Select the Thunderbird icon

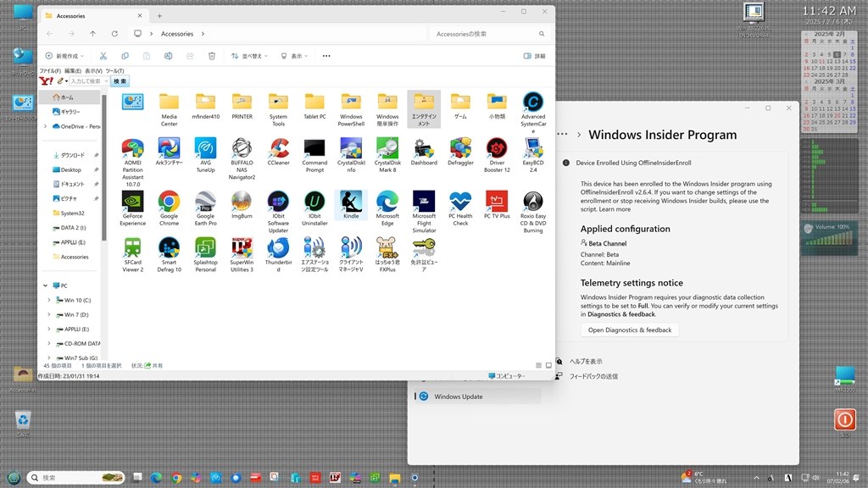[278, 254]
